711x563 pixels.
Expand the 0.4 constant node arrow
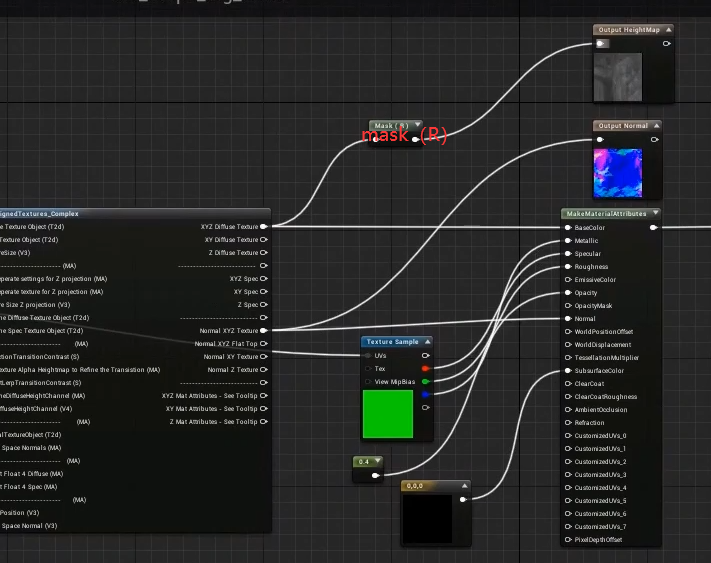click(376, 461)
